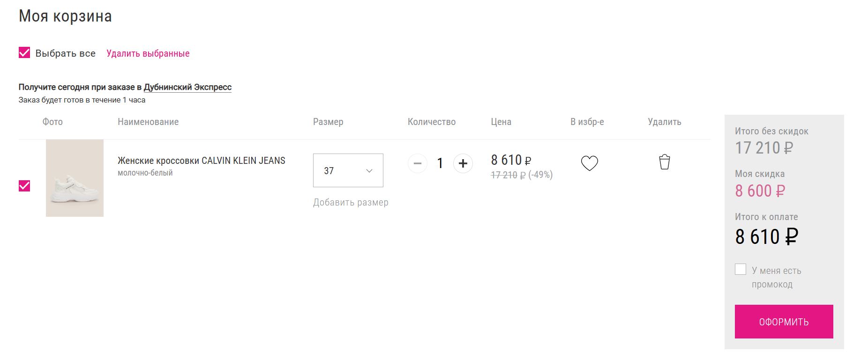Open 'Женские кроссовки CALVIN KLEIN JEANS' product title
Image resolution: width=868 pixels, height=360 pixels.
point(202,161)
